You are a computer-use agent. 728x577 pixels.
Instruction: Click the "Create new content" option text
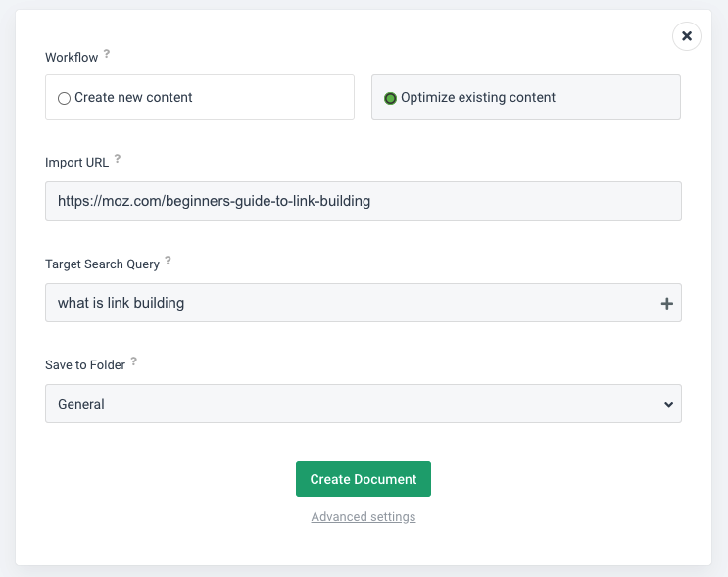133,98
